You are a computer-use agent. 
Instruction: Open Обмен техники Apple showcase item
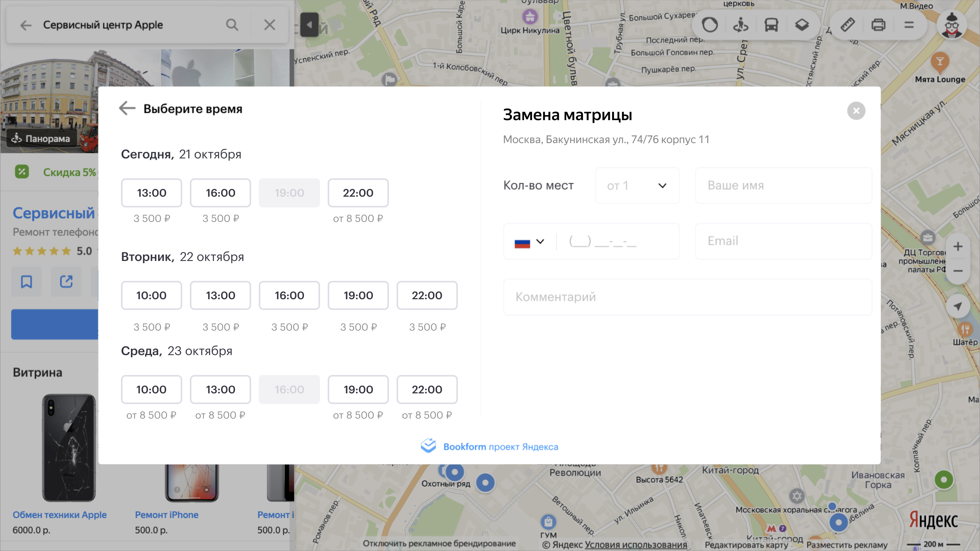[x=59, y=515]
